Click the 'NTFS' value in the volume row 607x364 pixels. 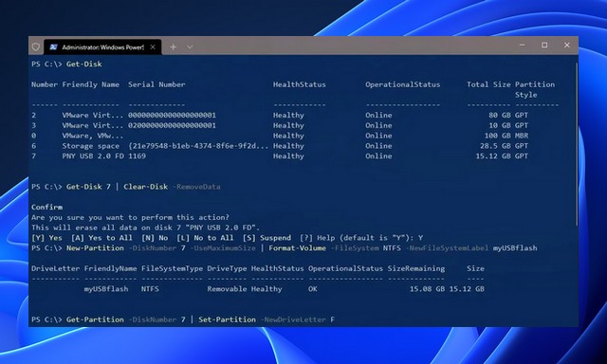(x=150, y=288)
